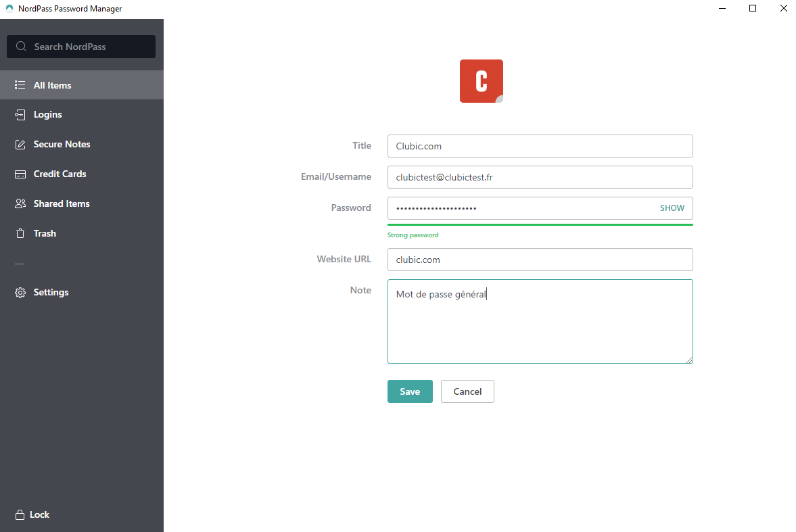Open the Logins section
The image size is (796, 532).
point(82,115)
